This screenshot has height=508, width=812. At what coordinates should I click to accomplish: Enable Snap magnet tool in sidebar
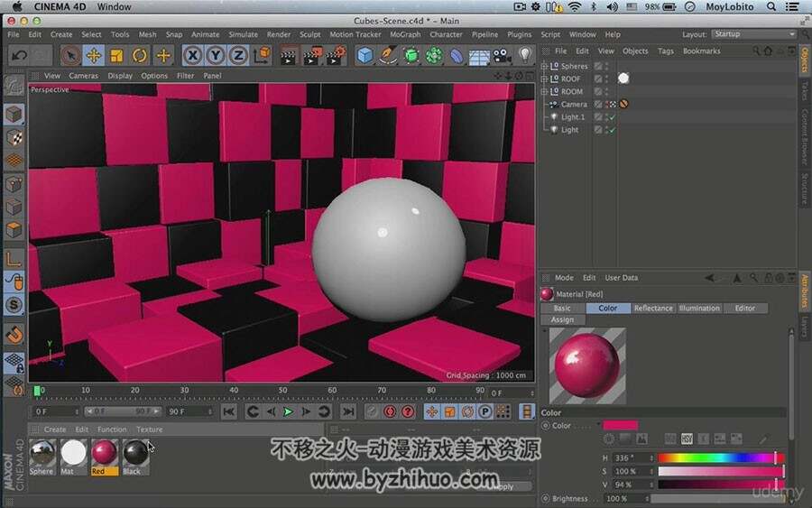point(14,334)
